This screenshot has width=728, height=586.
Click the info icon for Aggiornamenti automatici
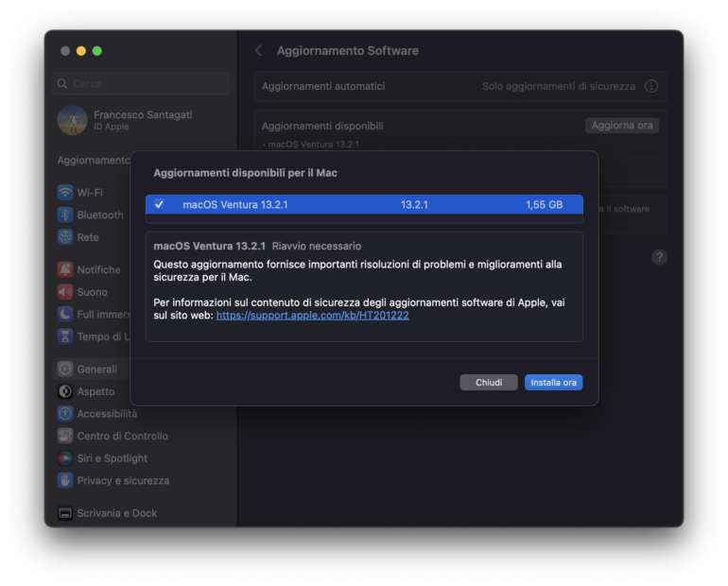point(651,86)
